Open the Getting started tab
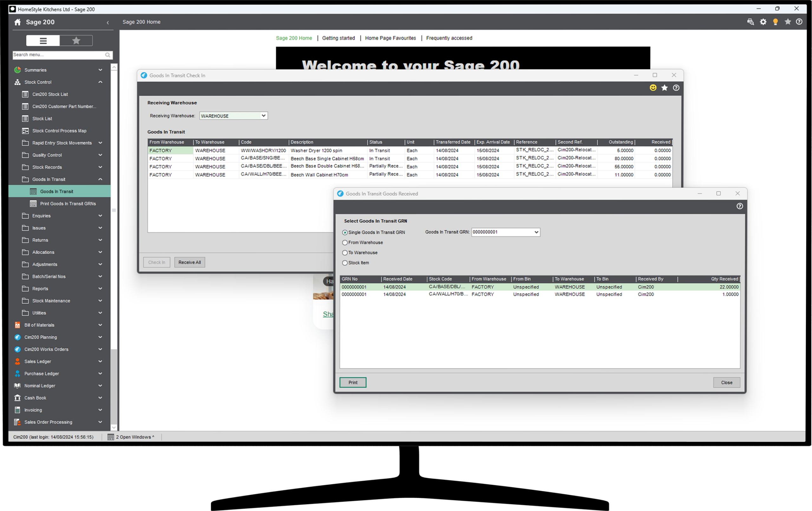812x511 pixels. tap(338, 38)
